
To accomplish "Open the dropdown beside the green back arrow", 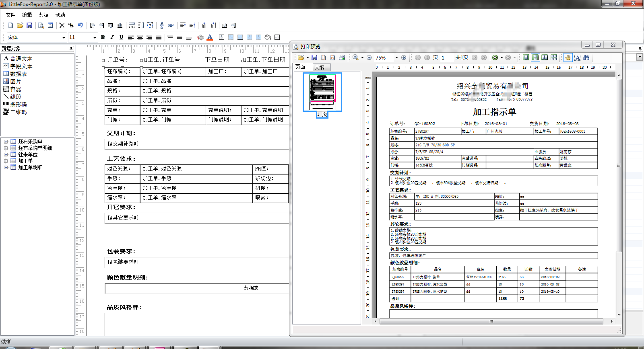I will pos(502,57).
